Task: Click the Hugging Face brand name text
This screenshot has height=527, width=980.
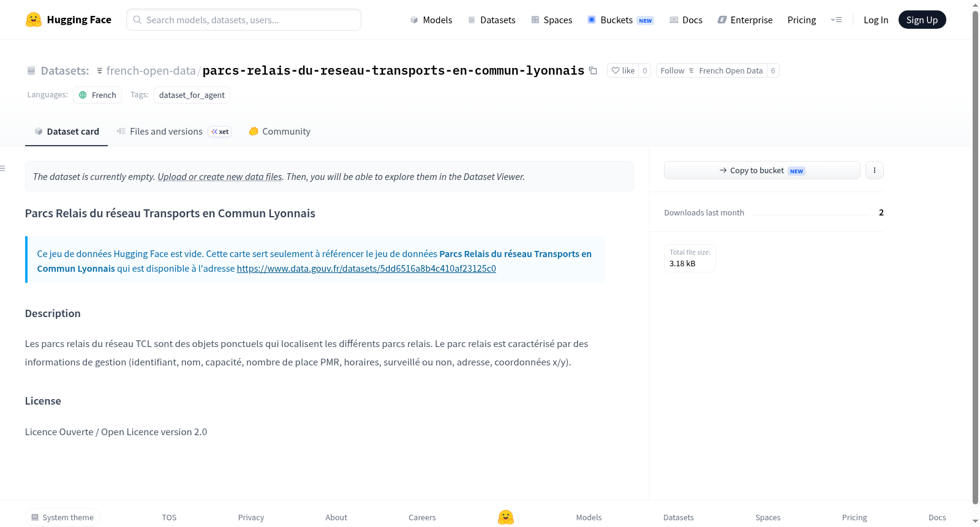Action: pyautogui.click(x=79, y=20)
